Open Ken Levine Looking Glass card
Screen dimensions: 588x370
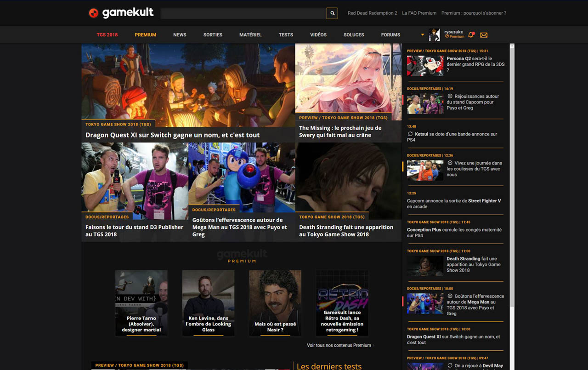pyautogui.click(x=208, y=303)
